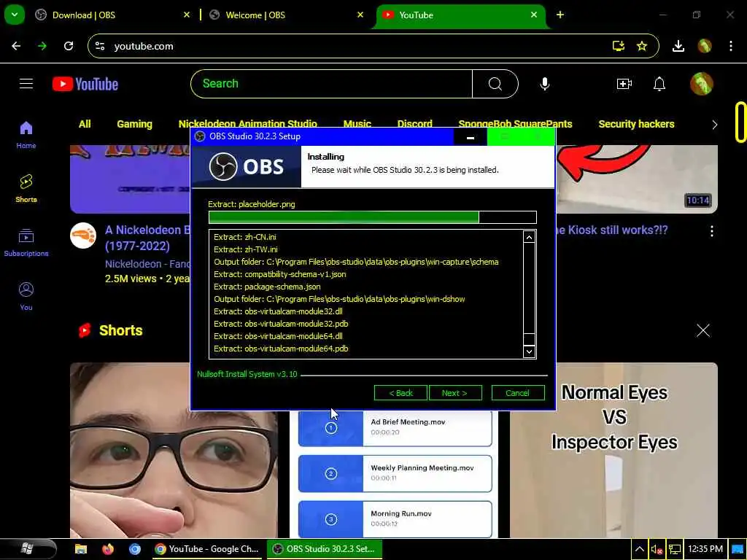Viewport: 747px width, 560px height.
Task: Open Chrome icon pinned in taskbar
Action: click(x=135, y=549)
